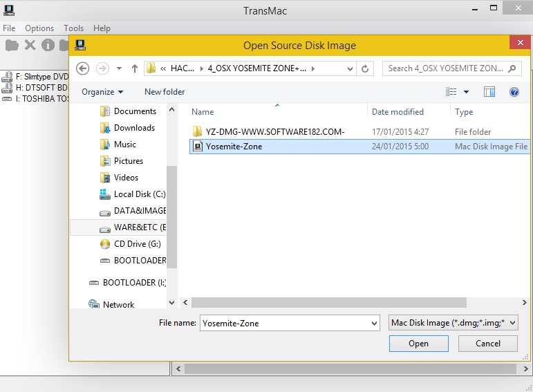533x392 pixels.
Task: Click the file list horizontal scrollbar
Action: click(x=328, y=302)
